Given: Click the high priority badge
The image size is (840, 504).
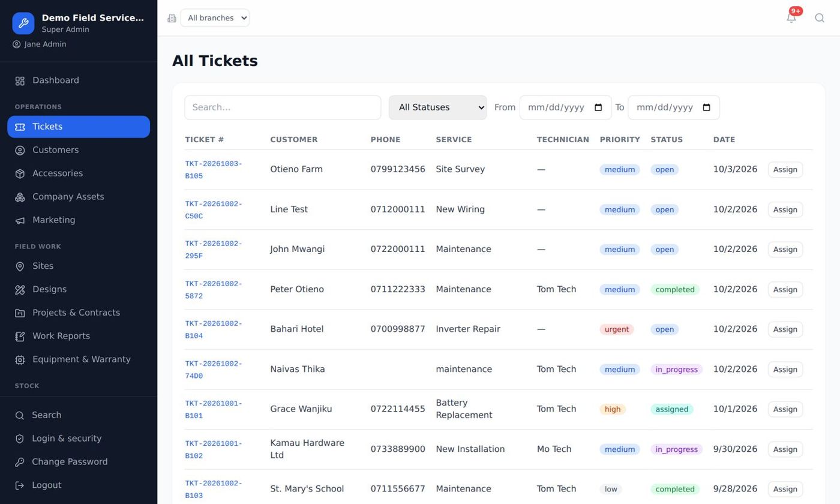Looking at the screenshot, I should (x=613, y=409).
